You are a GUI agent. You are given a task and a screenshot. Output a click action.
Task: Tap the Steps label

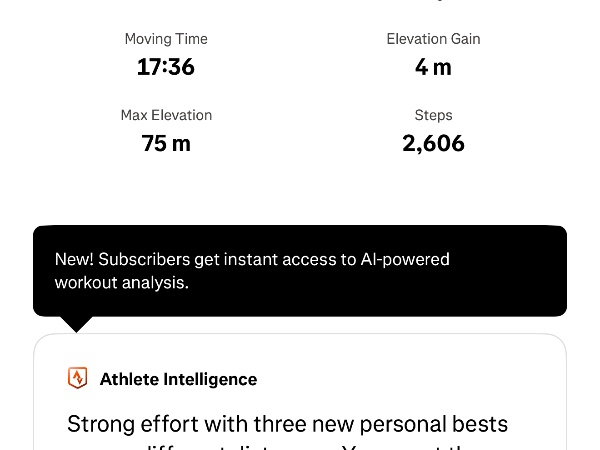point(433,115)
